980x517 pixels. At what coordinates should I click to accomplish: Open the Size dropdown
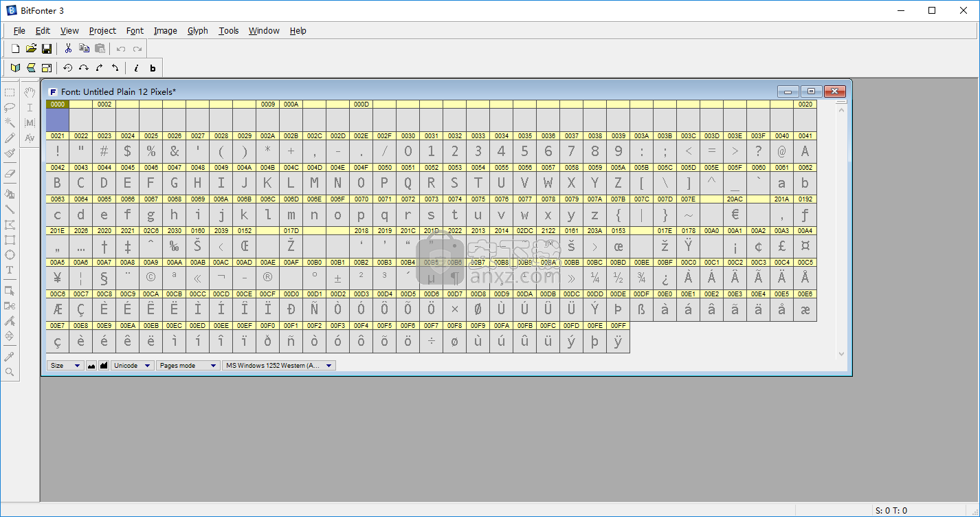coord(65,366)
